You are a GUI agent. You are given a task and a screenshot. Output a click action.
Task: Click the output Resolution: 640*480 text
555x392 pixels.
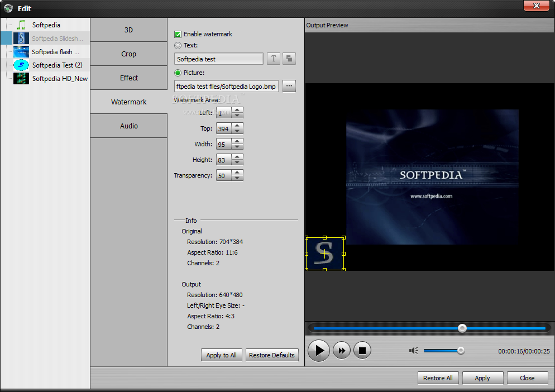(215, 295)
